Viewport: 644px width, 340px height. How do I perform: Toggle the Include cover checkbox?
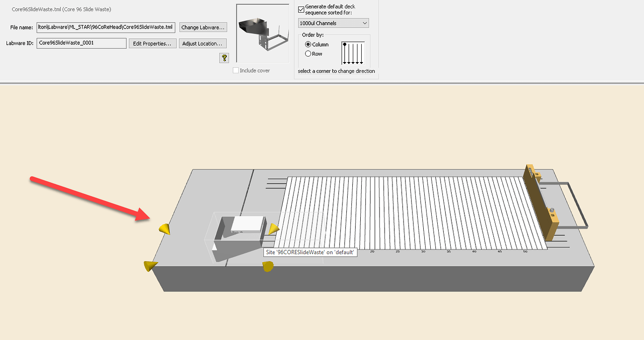[x=236, y=71]
